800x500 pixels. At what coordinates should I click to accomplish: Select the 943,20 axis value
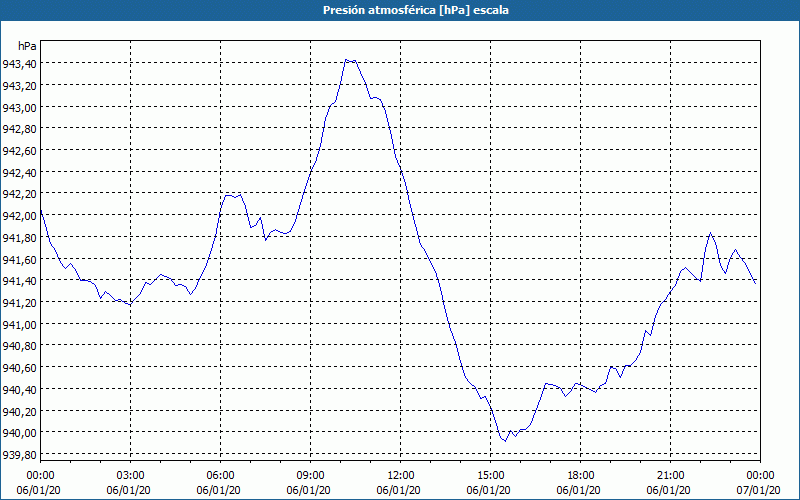point(19,85)
